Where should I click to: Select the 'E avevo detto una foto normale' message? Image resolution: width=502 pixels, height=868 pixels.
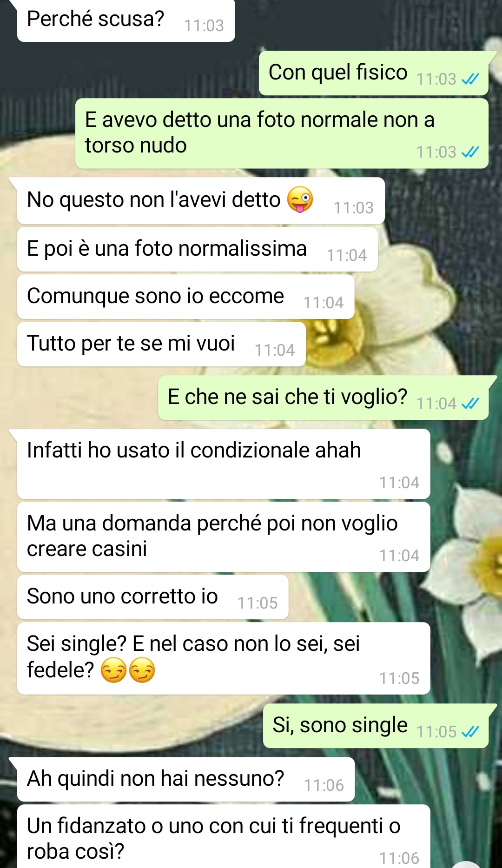coord(282,133)
